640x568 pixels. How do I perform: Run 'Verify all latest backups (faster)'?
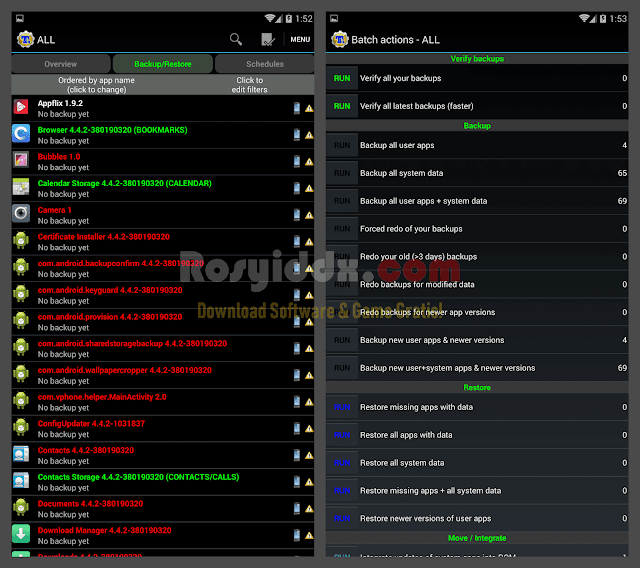coord(342,106)
